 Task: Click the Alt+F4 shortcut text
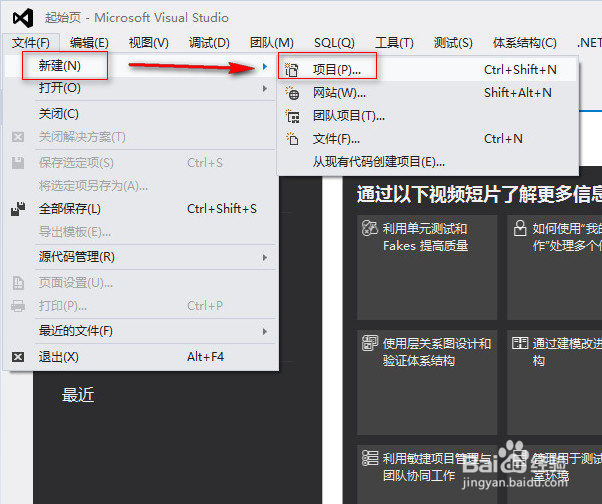205,357
